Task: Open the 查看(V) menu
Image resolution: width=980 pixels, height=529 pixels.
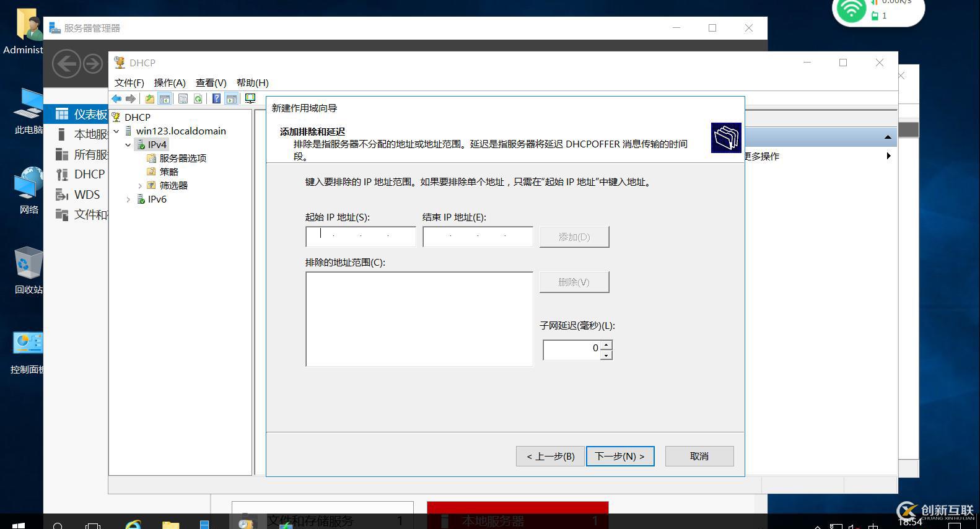Action: pos(211,82)
